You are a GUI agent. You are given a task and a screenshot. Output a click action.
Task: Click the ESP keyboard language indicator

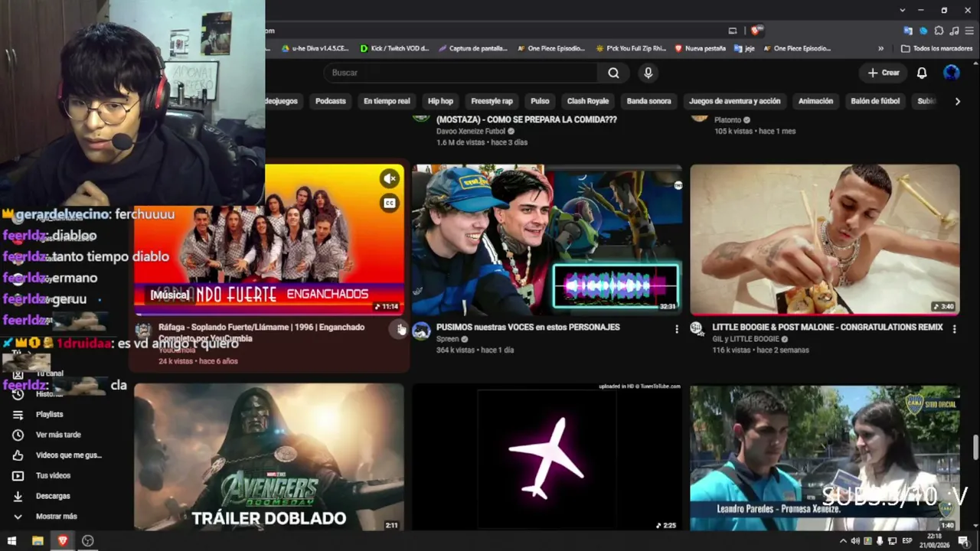click(908, 541)
